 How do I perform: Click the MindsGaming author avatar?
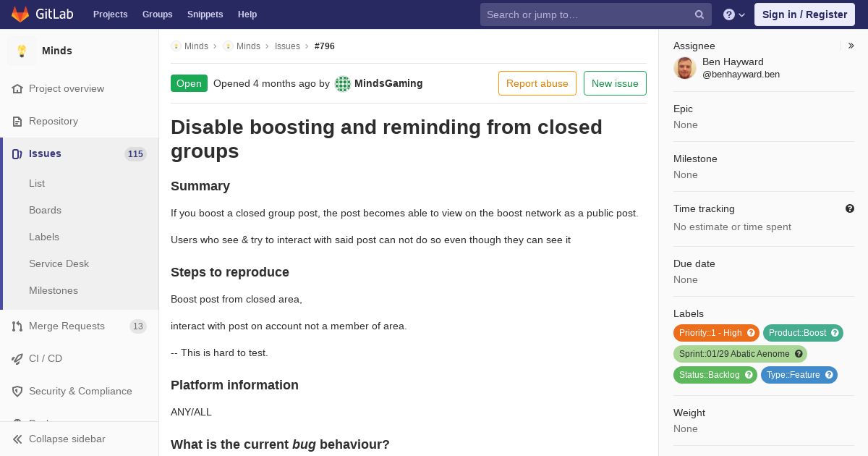343,84
